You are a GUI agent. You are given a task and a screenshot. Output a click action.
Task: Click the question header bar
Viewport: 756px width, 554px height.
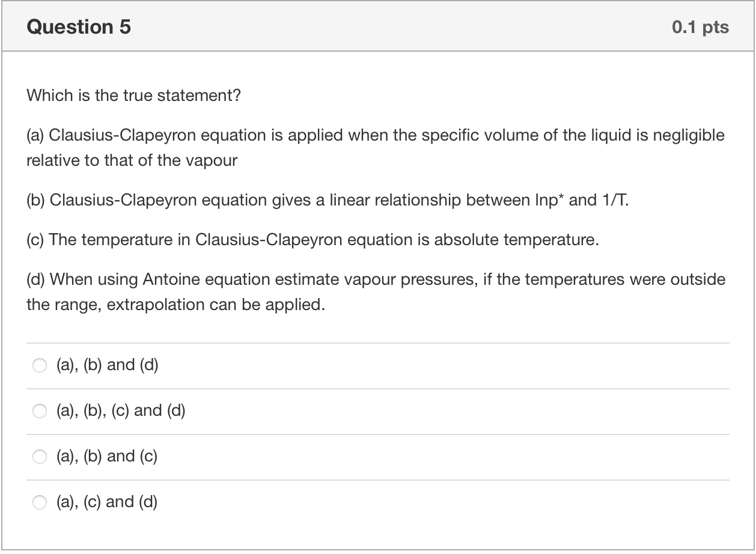378,25
